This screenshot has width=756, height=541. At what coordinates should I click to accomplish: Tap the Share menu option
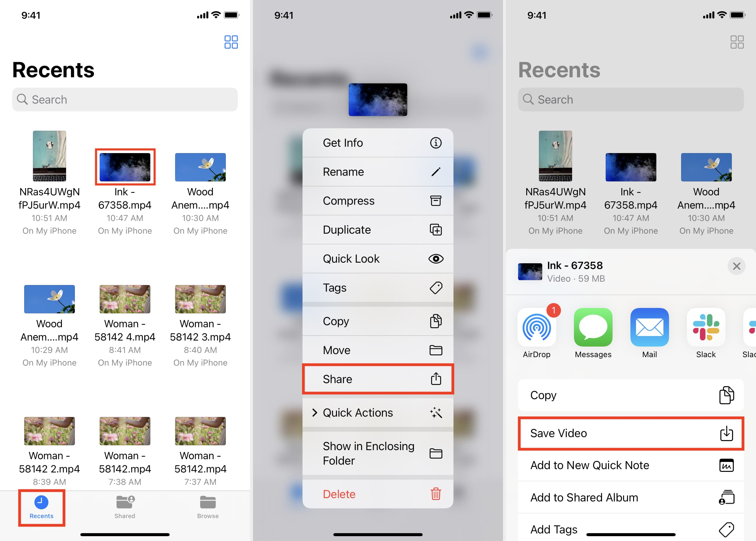pyautogui.click(x=378, y=379)
